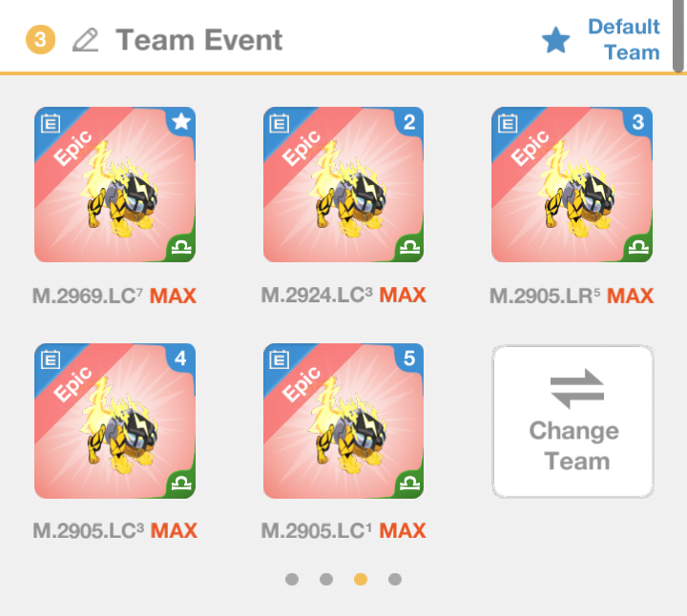Click the Change Team button label
This screenshot has height=616, width=687.
574,445
